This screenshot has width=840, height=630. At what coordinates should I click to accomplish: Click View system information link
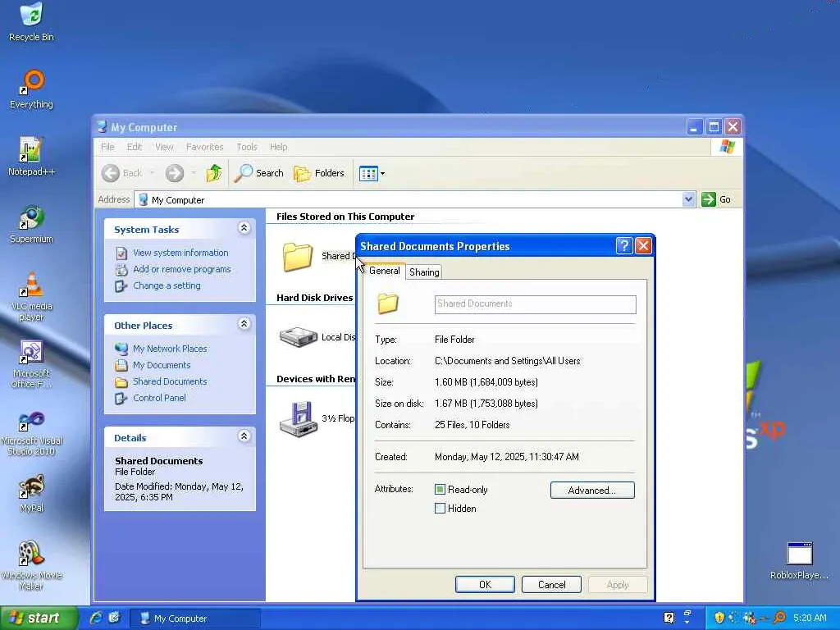pos(180,253)
